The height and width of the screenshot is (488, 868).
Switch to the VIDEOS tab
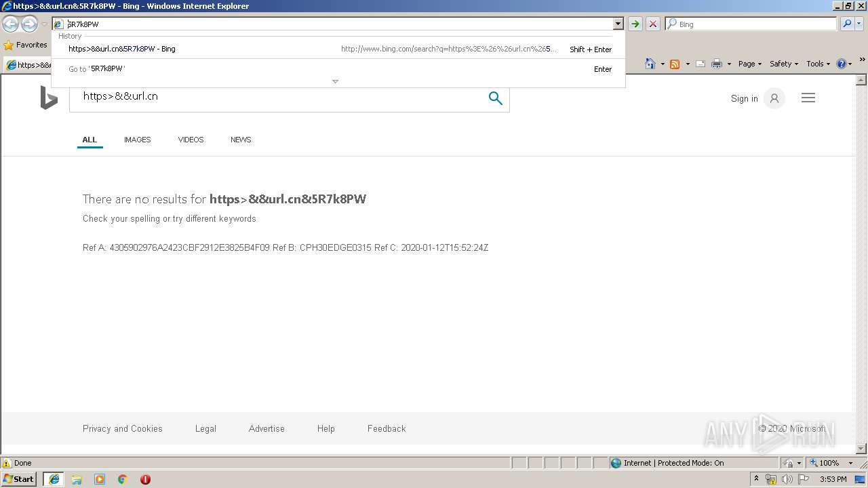click(x=191, y=140)
